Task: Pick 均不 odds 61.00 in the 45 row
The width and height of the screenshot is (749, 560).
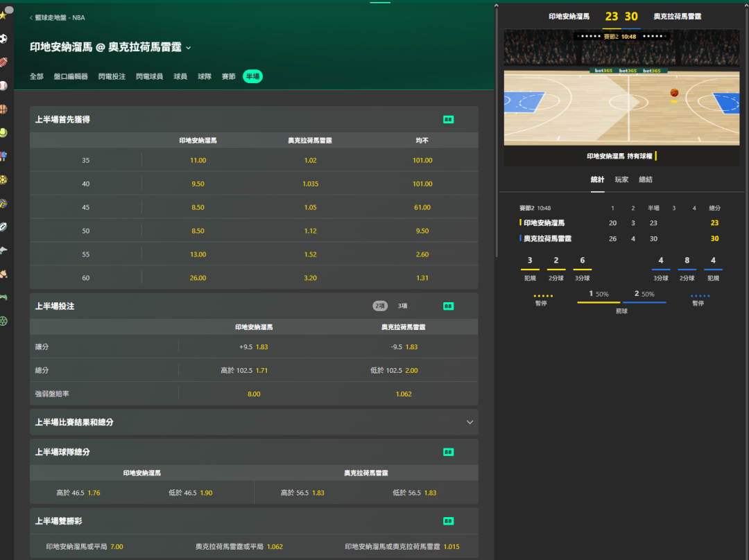Action: 422,207
